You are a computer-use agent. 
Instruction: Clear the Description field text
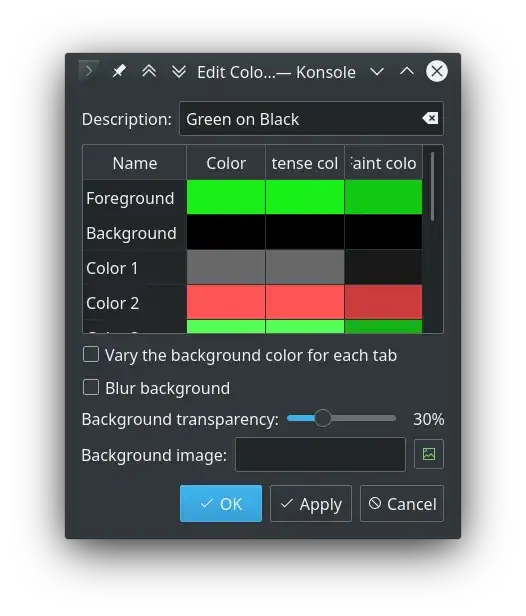(430, 118)
